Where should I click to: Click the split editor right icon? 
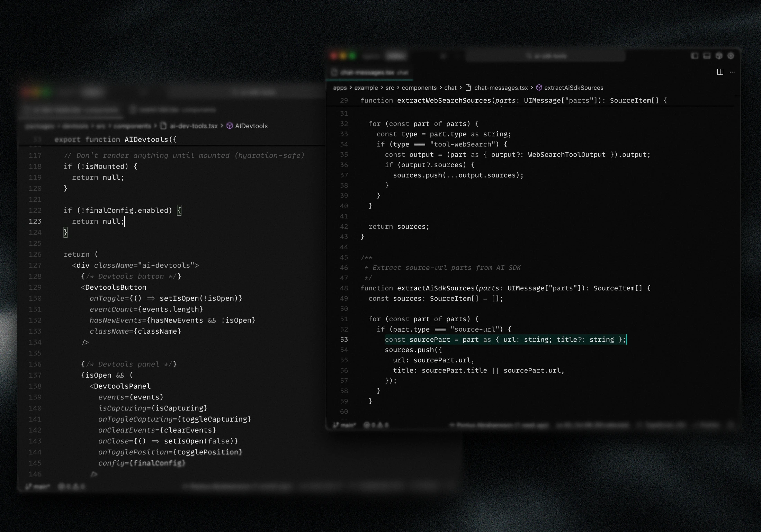click(720, 72)
